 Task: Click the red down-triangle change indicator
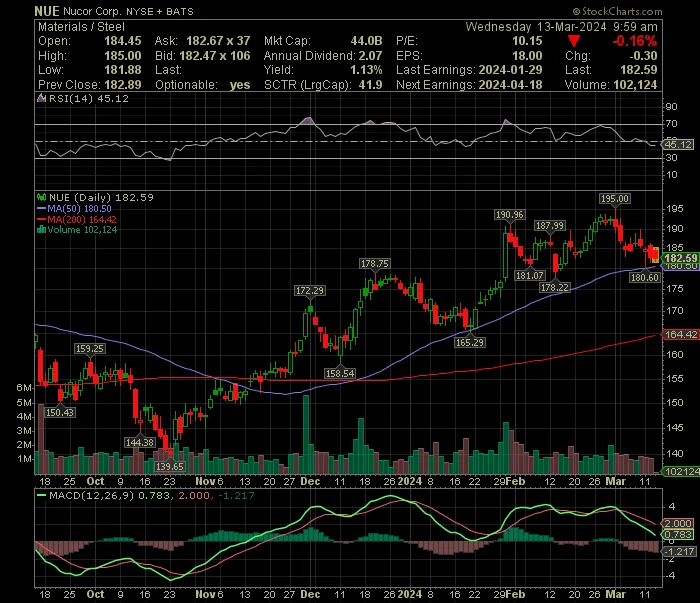[574, 42]
